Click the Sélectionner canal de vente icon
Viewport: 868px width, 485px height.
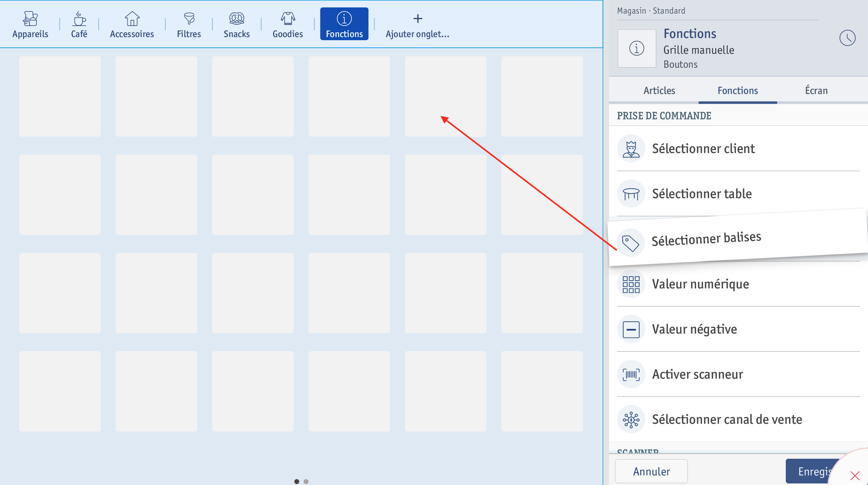coord(631,419)
